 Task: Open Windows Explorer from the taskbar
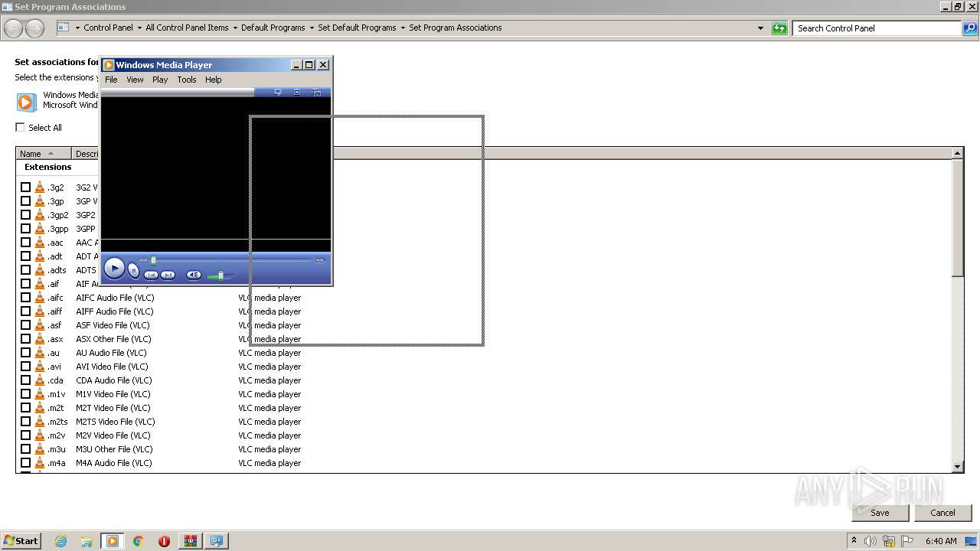(x=87, y=541)
